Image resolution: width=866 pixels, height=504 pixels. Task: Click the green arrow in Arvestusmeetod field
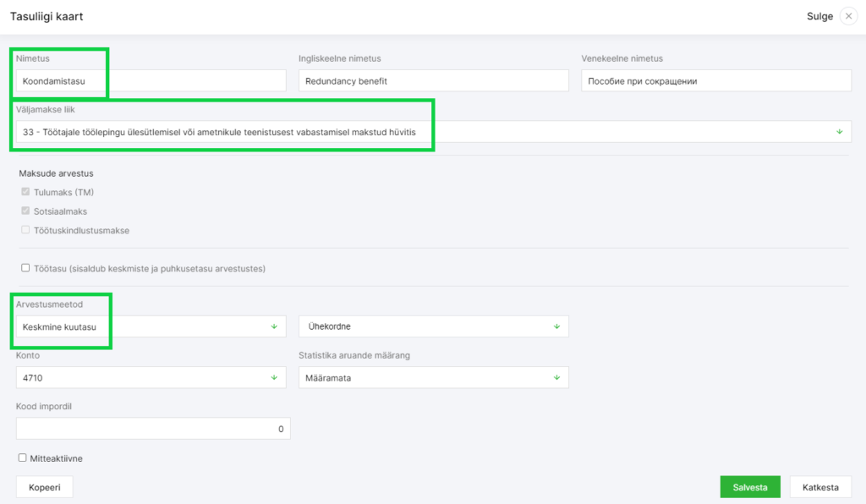(274, 326)
